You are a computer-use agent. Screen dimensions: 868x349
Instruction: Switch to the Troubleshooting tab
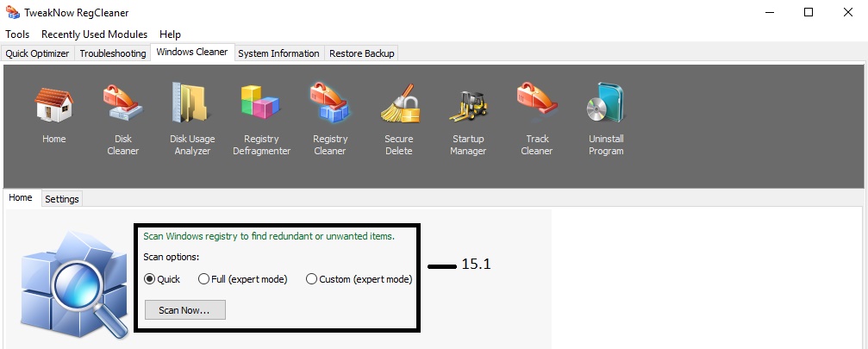point(112,53)
